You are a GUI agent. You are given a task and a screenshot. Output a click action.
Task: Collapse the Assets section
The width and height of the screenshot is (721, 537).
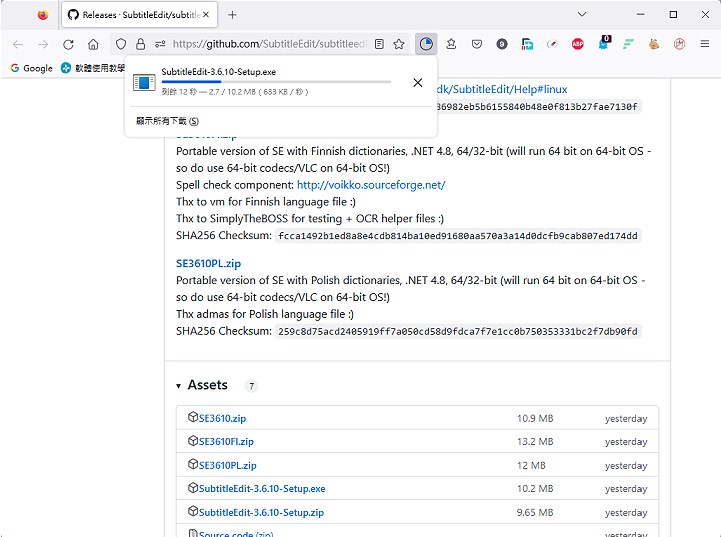179,386
